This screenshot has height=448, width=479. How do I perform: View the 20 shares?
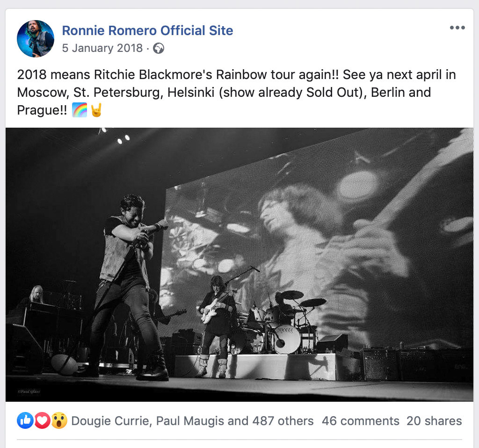coord(434,421)
